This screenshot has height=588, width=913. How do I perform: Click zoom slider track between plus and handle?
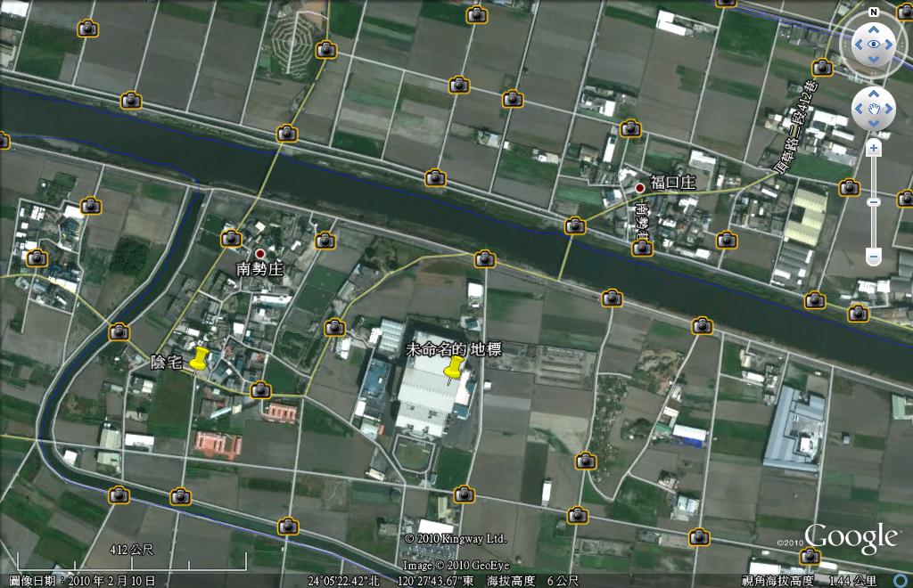tap(874, 176)
